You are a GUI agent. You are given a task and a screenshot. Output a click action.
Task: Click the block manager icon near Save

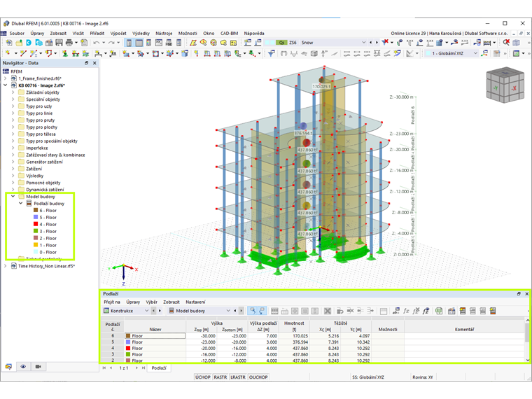tap(49, 43)
